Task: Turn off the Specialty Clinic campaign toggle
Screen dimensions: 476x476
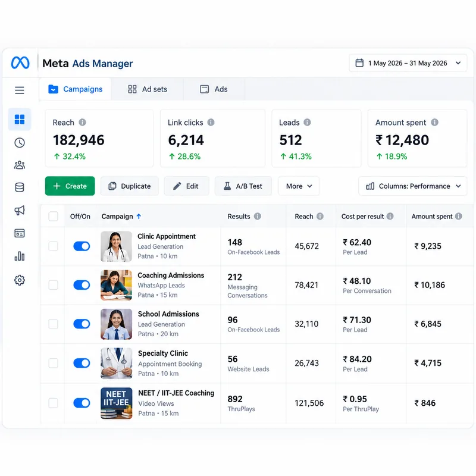Action: (82, 363)
